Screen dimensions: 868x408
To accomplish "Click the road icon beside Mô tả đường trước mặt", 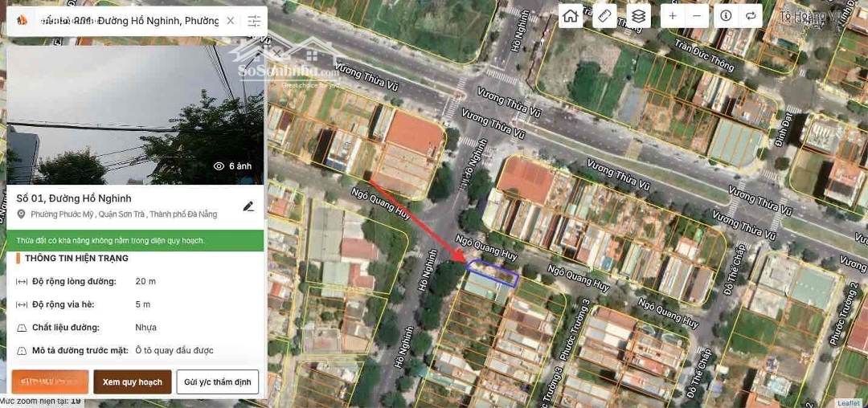I will pos(22,350).
